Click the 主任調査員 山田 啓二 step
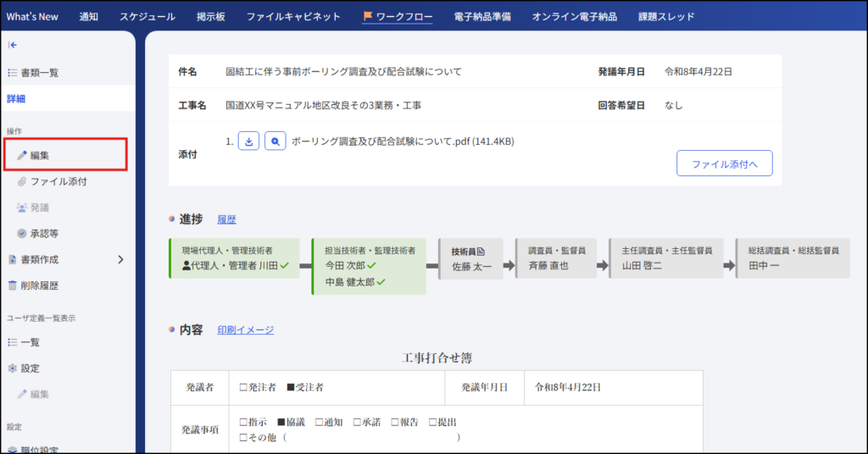Viewport: 868px width, 454px height. coord(666,258)
